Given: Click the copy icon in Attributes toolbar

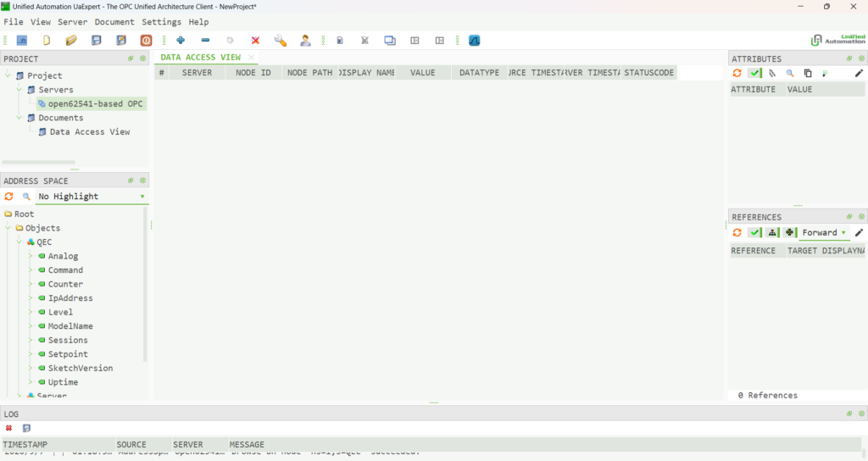Looking at the screenshot, I should (x=808, y=73).
